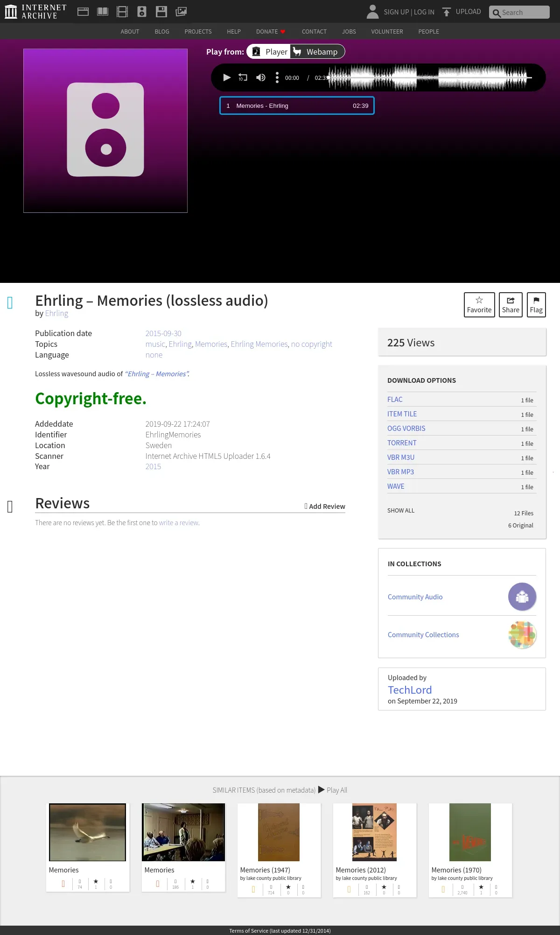Open the BLOG menu item
Screen dimensions: 560x935
click(162, 32)
